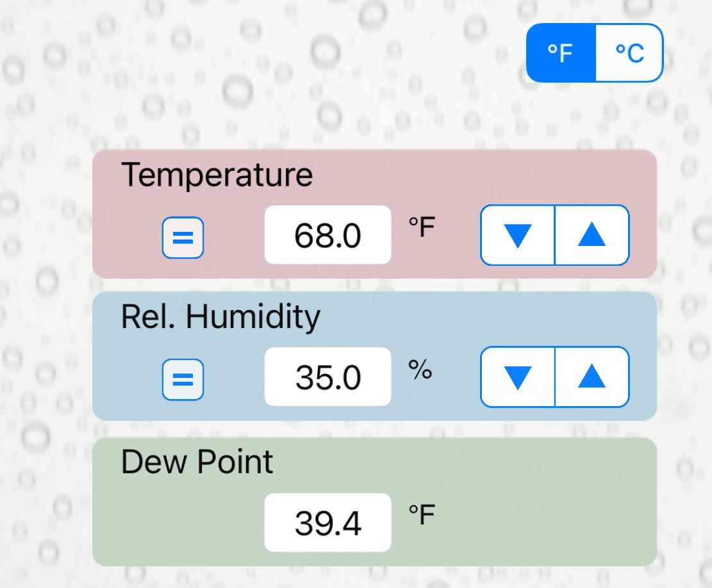Switch temperature units to Fahrenheit
Viewport: 712px width, 588px height.
click(560, 53)
